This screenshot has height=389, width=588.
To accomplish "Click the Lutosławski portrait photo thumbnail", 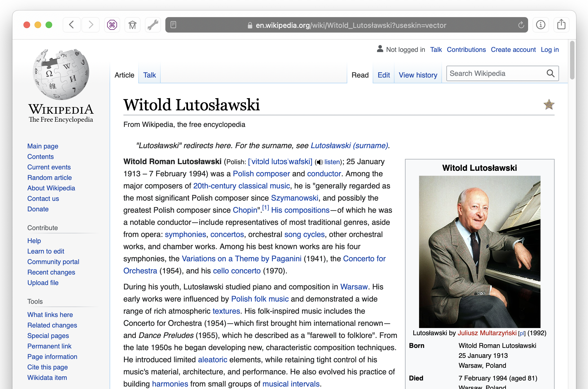I will coord(480,252).
